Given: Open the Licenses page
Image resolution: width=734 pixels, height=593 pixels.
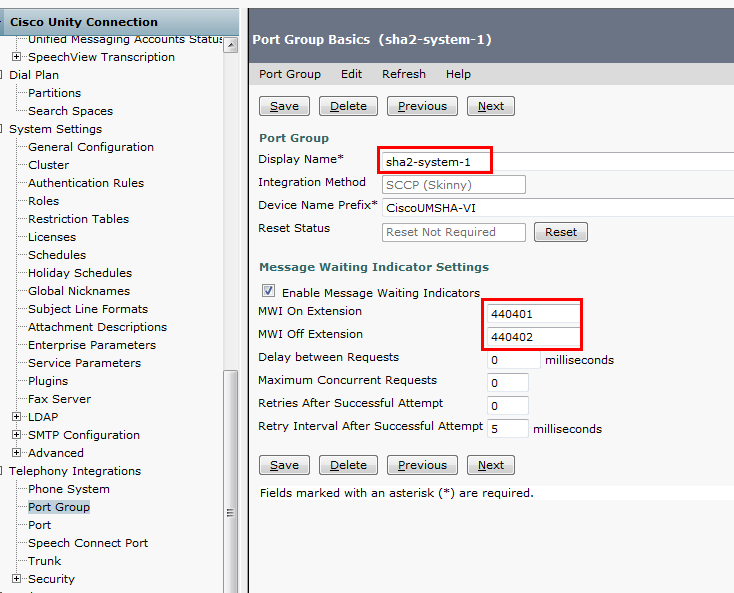Looking at the screenshot, I should pyautogui.click(x=51, y=237).
